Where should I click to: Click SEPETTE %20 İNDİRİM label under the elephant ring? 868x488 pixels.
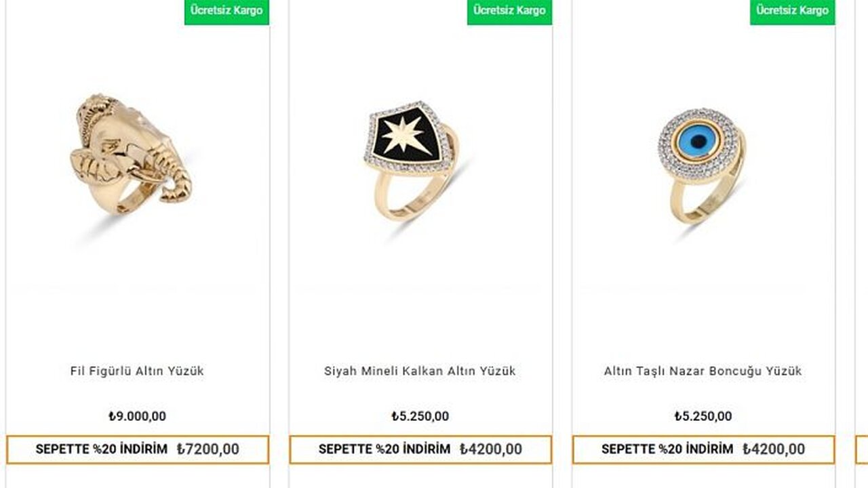click(x=101, y=449)
